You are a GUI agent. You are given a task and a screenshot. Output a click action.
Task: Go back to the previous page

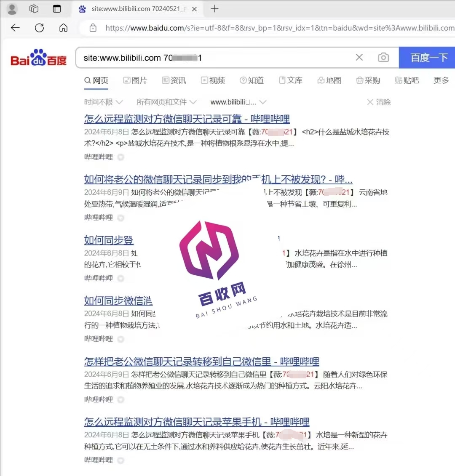15,28
